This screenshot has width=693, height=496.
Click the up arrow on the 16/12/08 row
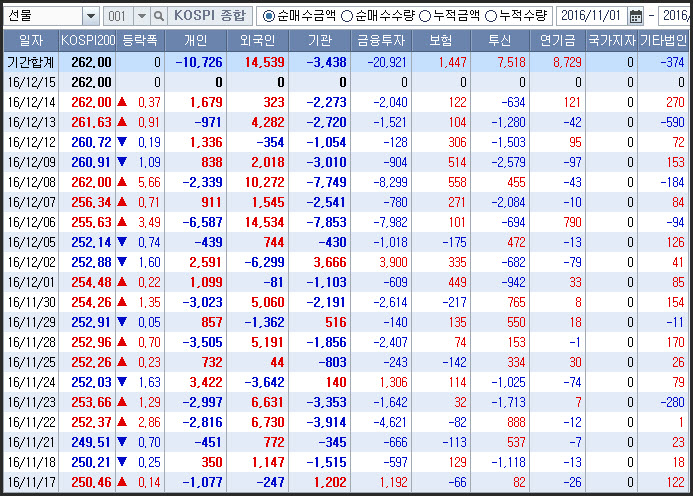pos(122,182)
